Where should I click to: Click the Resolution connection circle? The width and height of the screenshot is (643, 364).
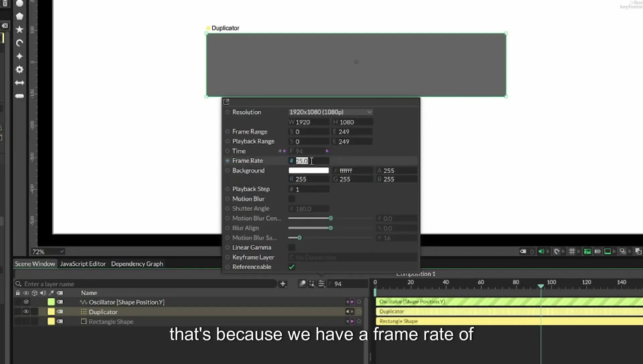pos(227,112)
